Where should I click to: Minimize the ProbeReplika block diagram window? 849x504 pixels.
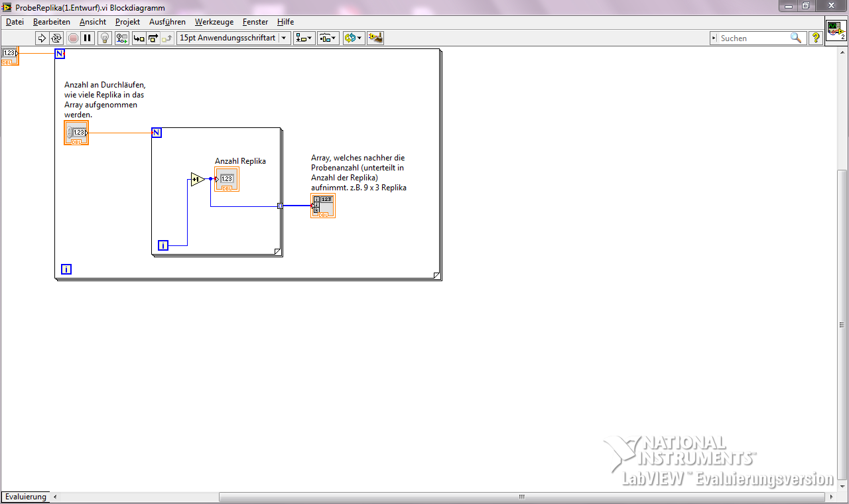point(787,6)
